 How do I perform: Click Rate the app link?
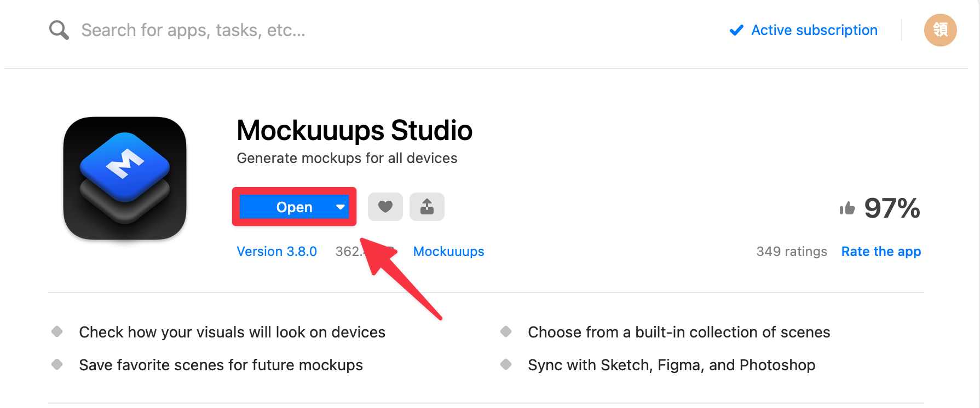coord(881,252)
